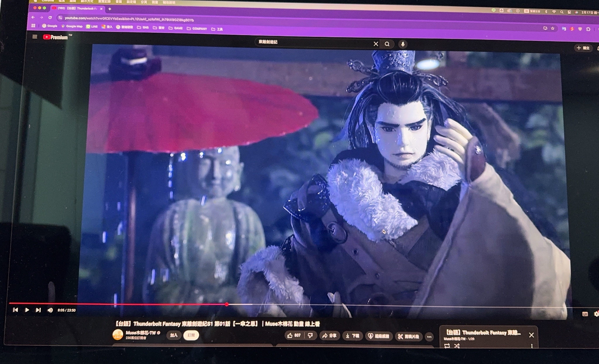Click the 8:05 / 23:50 time display

pyautogui.click(x=66, y=310)
